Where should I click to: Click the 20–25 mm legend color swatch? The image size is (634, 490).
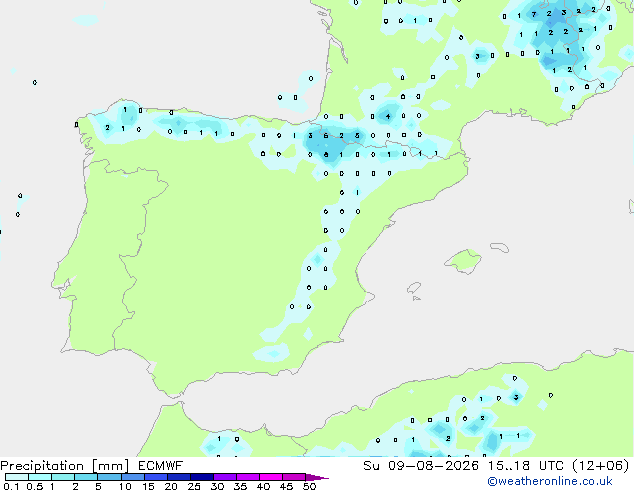[179, 477]
